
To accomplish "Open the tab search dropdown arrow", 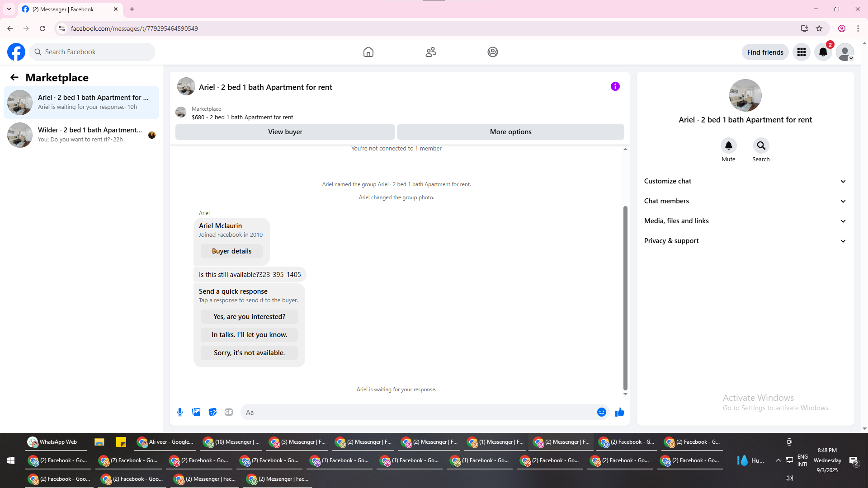I will tap(9, 9).
